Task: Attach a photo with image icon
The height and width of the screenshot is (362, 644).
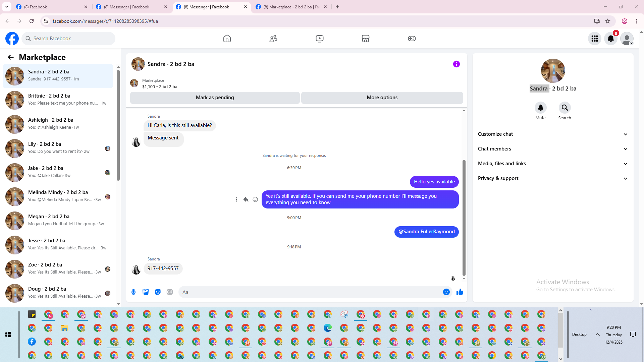Action: click(146, 292)
